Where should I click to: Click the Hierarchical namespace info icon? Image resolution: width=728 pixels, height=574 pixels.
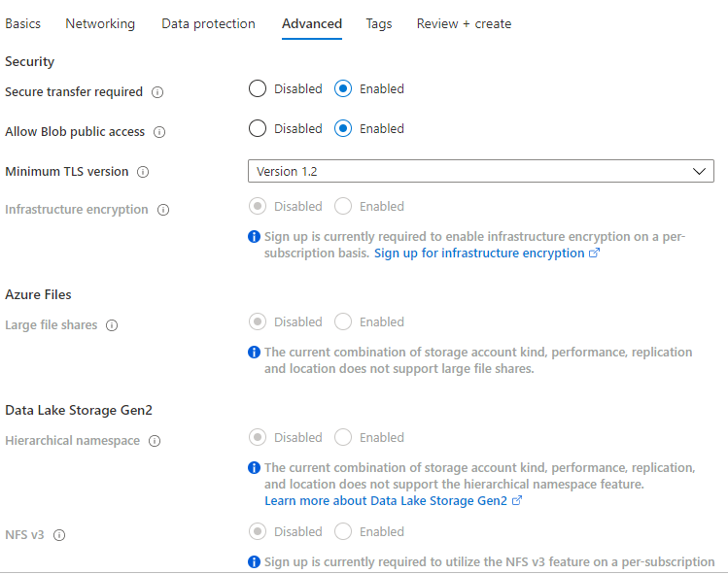tap(155, 441)
